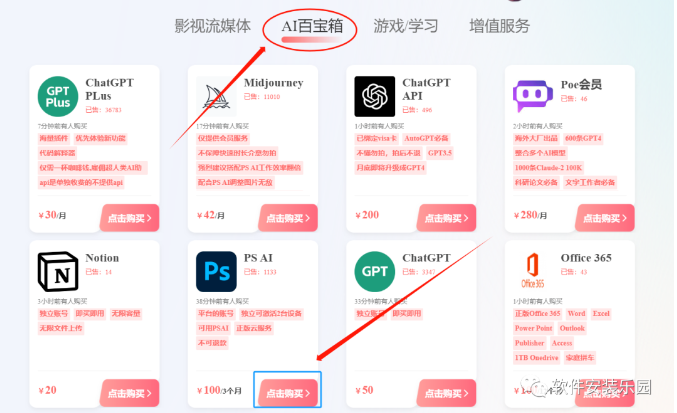Viewport: 677px width, 413px height.
Task: Open the PS AI product title
Action: click(x=258, y=258)
